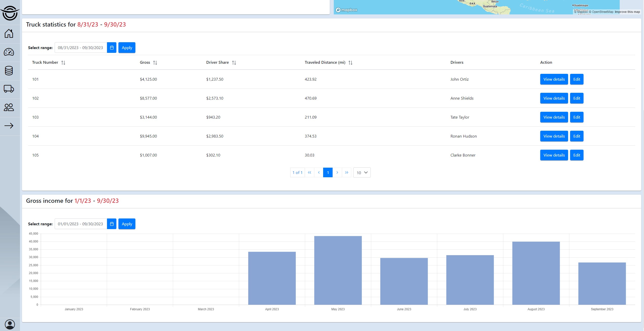Sort table by Truck Number

63,63
